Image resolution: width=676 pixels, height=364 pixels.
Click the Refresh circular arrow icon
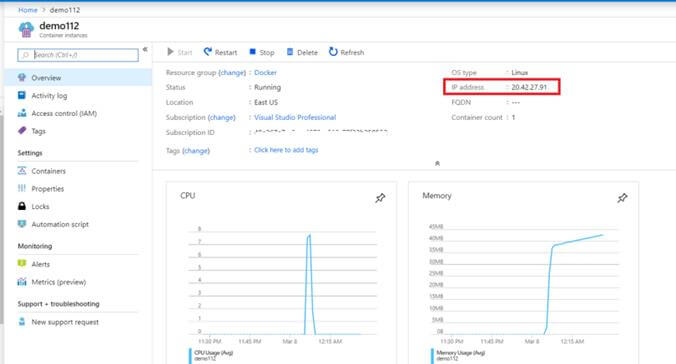coord(333,52)
